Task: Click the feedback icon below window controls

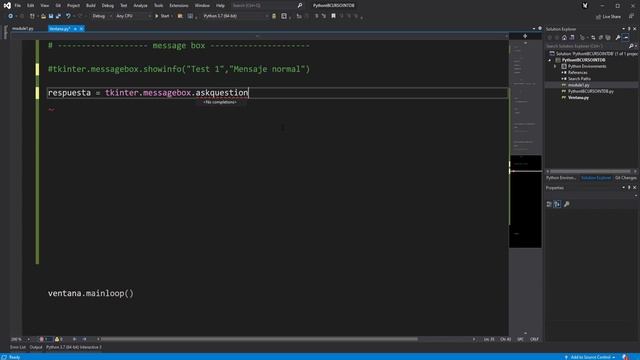Action: tap(631, 16)
